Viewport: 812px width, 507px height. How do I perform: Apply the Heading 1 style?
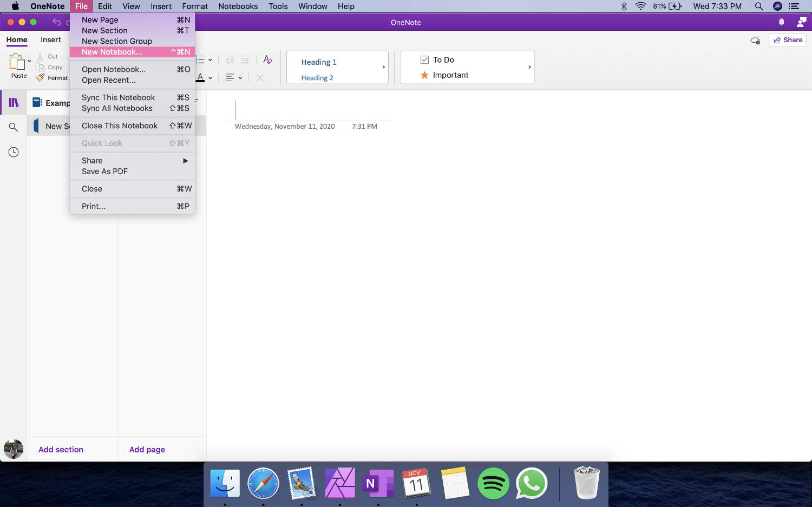pyautogui.click(x=319, y=62)
